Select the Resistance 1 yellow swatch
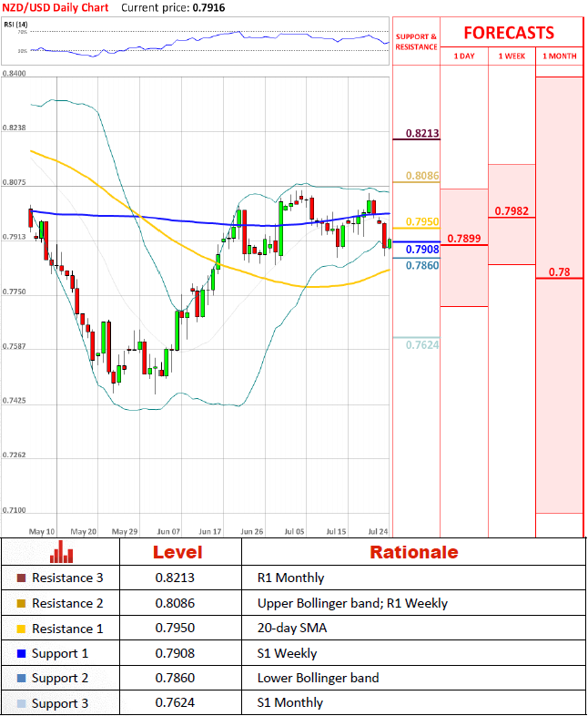The width and height of the screenshot is (588, 716). 22,629
